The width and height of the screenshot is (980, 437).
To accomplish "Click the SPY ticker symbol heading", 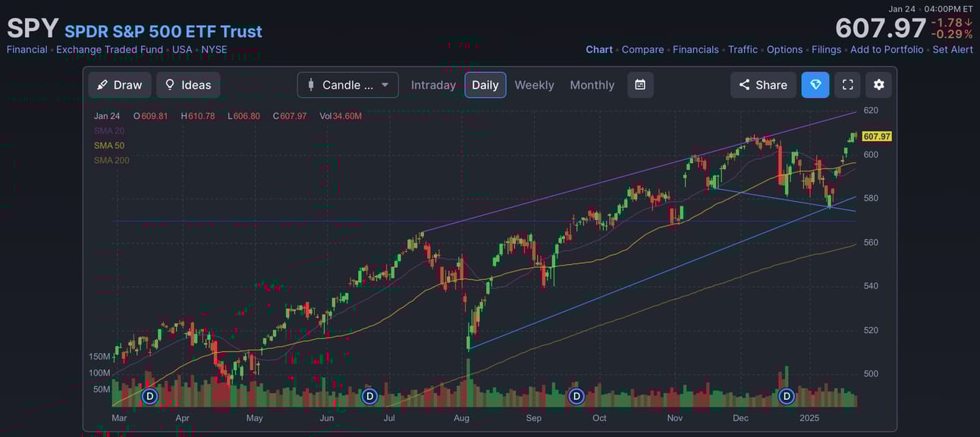I will pos(33,29).
